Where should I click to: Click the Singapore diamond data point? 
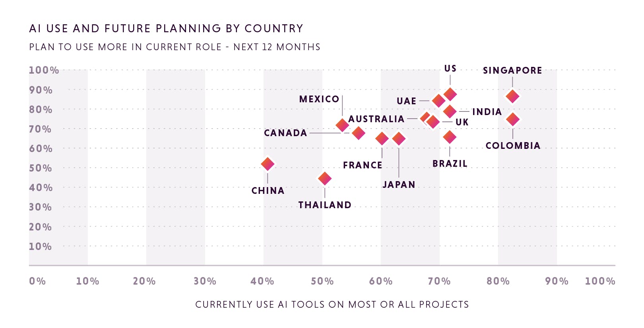pyautogui.click(x=512, y=96)
